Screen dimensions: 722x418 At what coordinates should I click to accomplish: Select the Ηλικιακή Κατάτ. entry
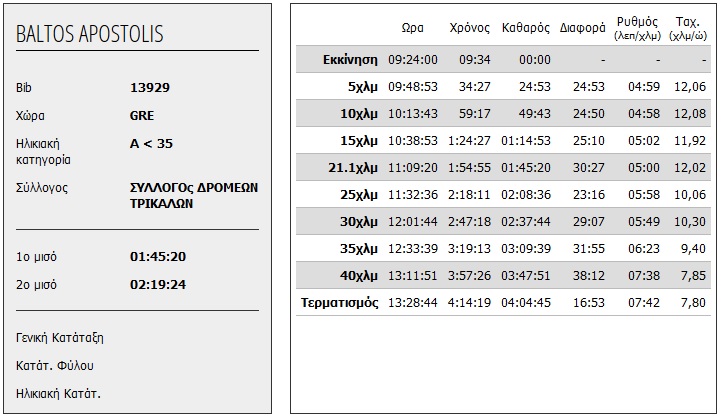click(59, 393)
